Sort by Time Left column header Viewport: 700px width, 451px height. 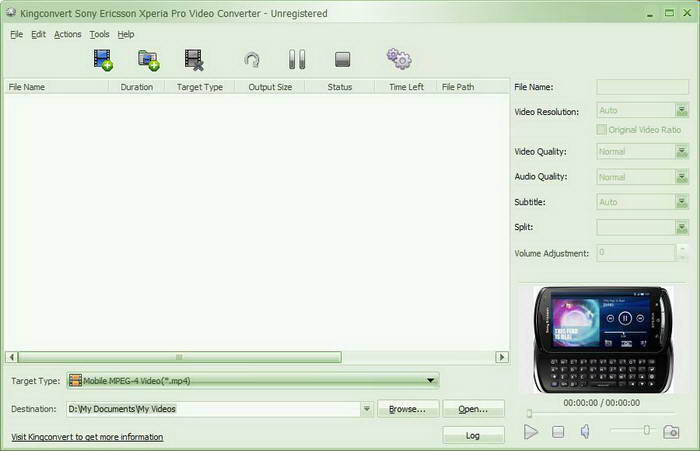click(x=406, y=87)
